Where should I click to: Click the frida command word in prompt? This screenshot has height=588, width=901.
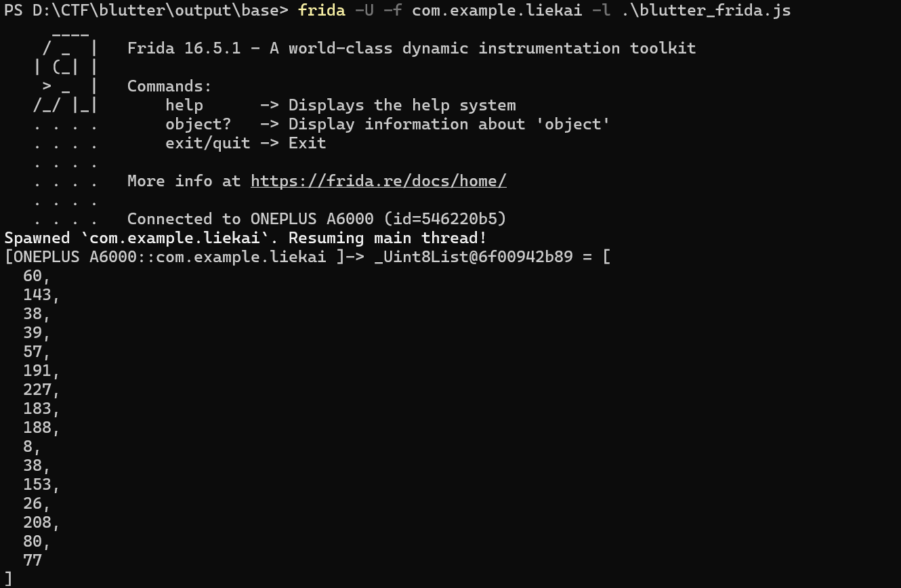(322, 10)
